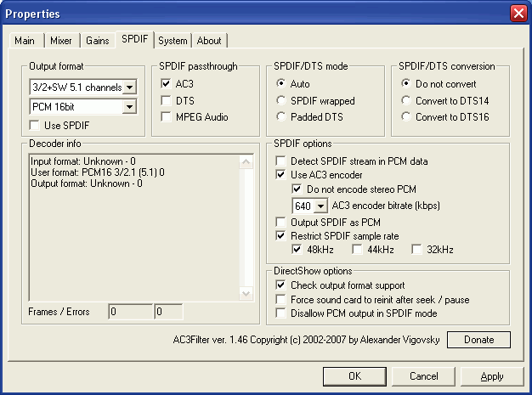Click the Decoder info scrollbar down arrow
The image size is (532, 395).
246,293
